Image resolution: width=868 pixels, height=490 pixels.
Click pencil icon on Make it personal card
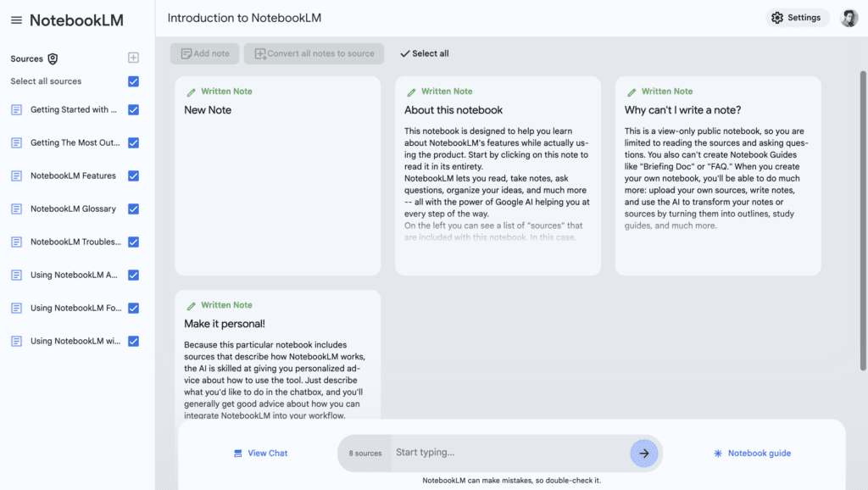click(191, 306)
